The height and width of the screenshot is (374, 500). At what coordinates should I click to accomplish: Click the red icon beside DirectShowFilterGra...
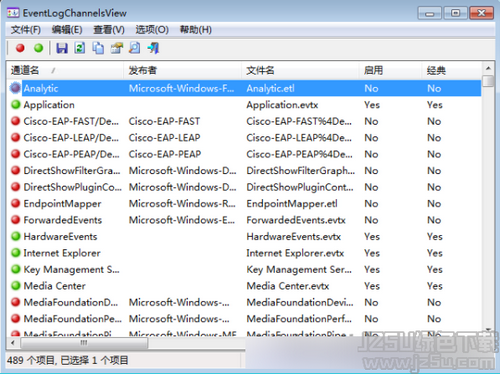16,170
